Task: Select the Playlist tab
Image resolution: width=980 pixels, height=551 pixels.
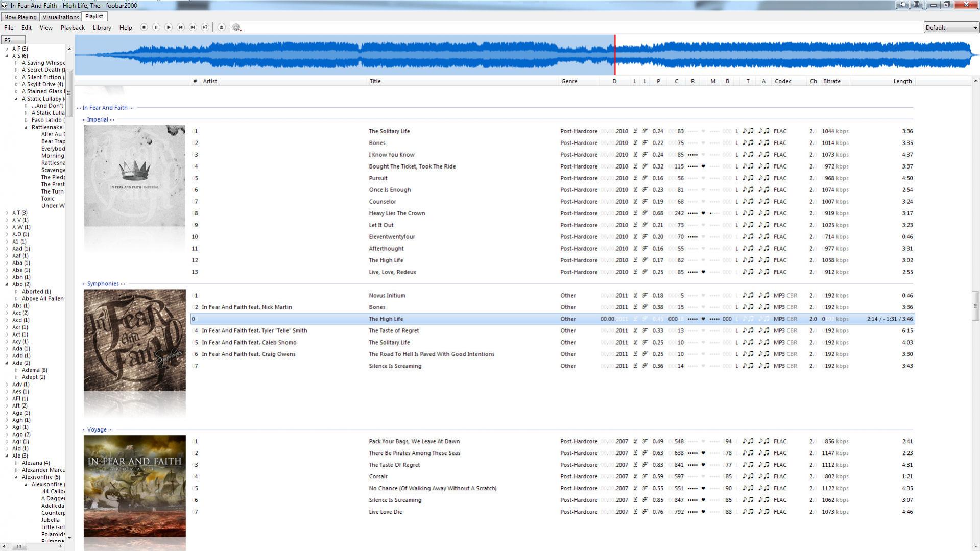Action: 94,16
